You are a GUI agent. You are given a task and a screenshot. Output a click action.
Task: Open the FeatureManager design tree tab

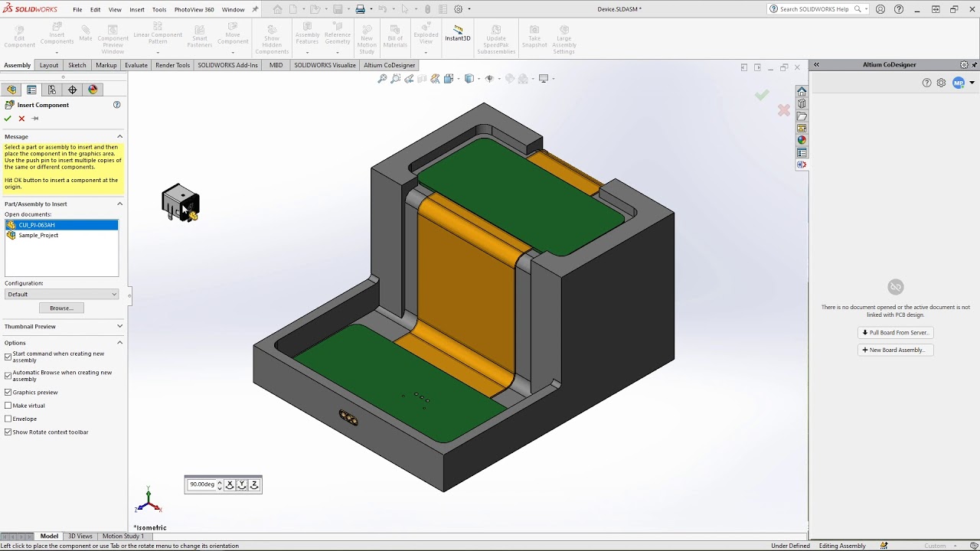point(11,90)
